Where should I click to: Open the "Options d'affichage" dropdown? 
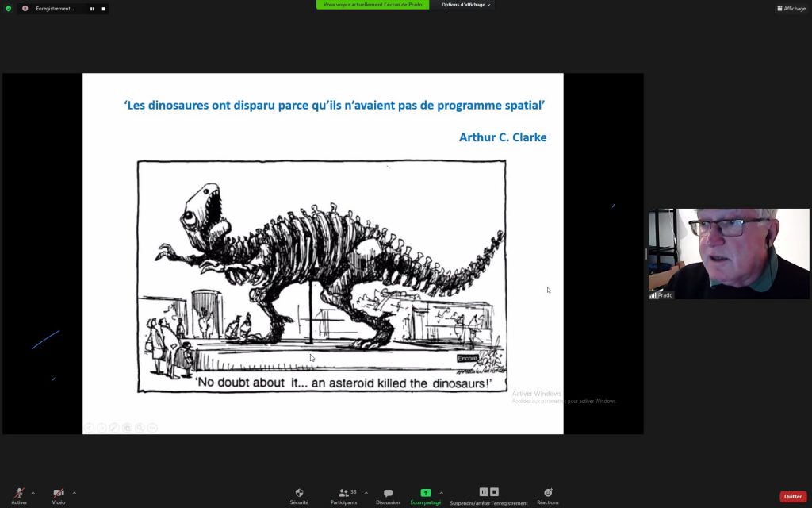coord(465,5)
